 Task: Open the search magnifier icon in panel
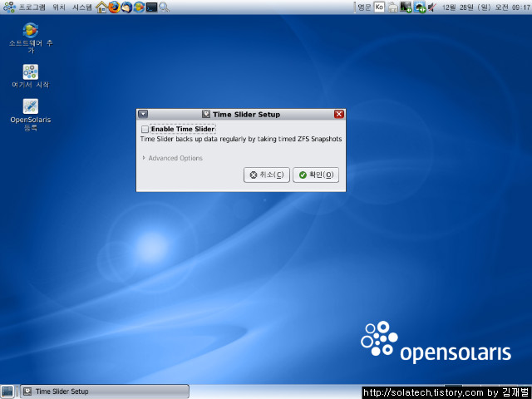click(164, 7)
